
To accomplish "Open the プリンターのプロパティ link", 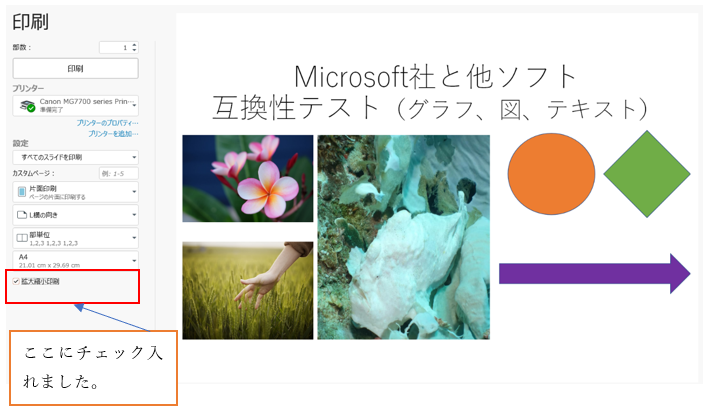I will click(x=107, y=123).
